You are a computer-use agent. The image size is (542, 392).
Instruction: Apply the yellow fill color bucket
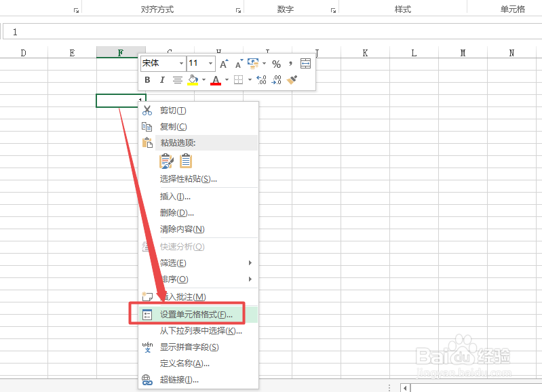pos(193,80)
